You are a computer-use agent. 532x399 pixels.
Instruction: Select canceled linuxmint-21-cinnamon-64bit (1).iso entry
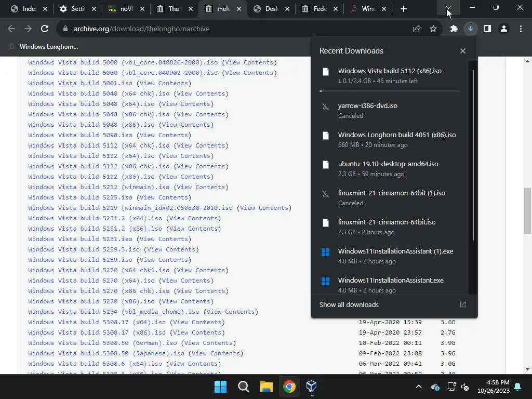390,198
